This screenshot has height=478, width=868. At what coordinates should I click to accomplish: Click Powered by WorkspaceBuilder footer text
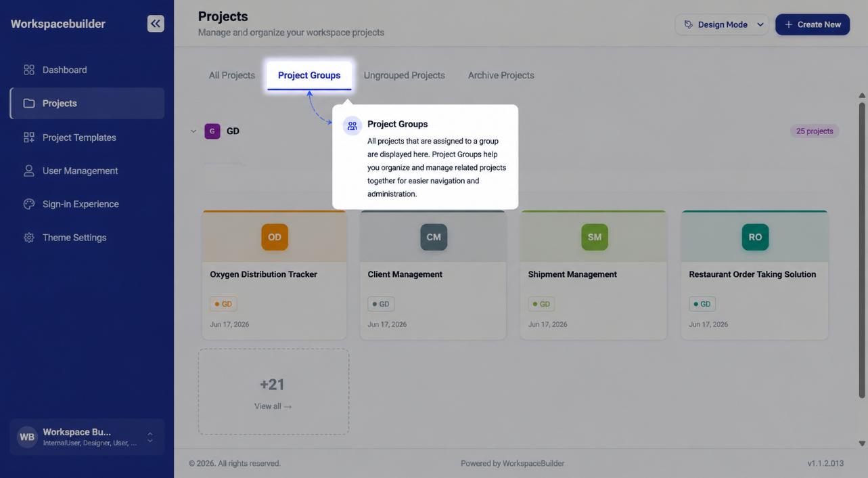click(512, 464)
